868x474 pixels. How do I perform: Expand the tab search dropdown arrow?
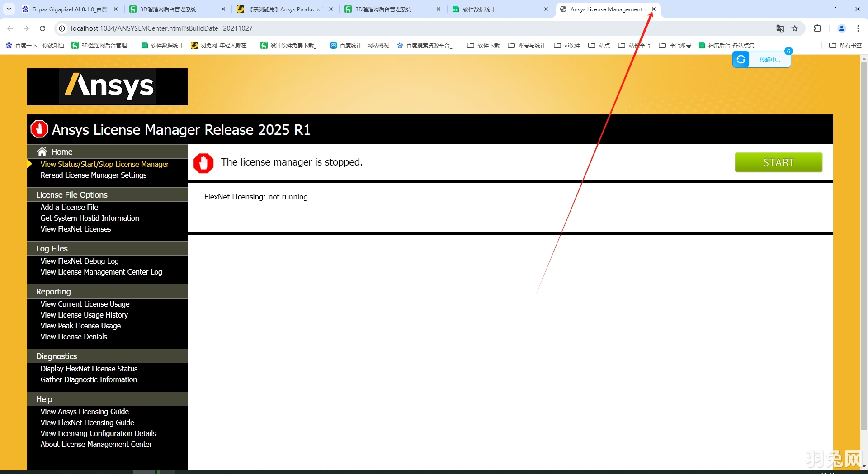pos(9,9)
